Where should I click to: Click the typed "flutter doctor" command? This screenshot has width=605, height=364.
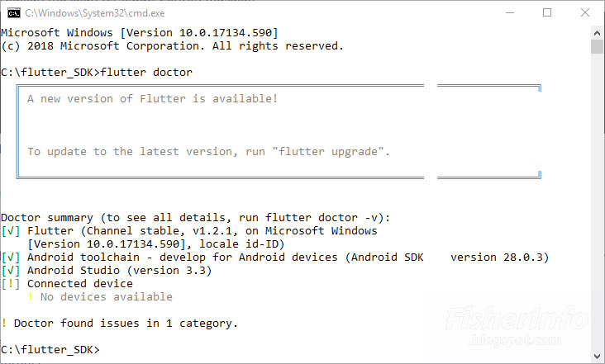145,73
